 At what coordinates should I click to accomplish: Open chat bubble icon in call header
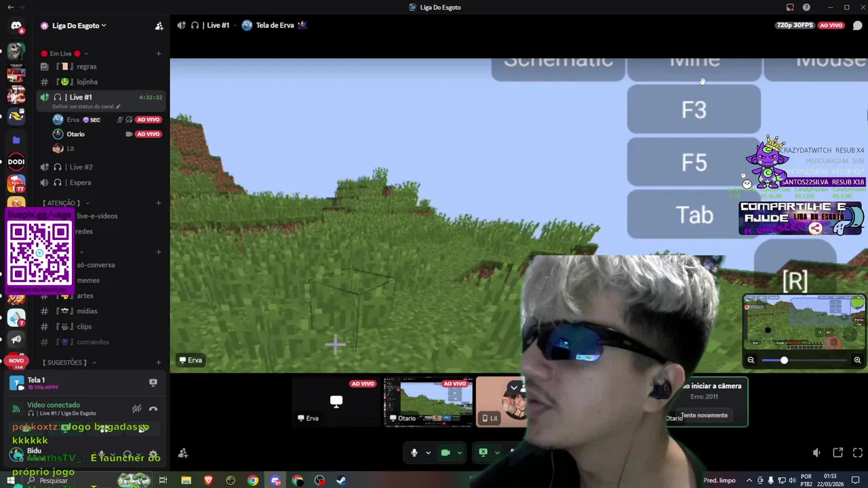857,26
